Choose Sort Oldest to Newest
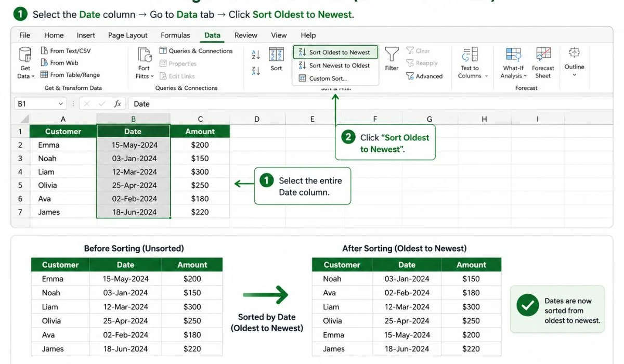The image size is (624, 364). 335,53
